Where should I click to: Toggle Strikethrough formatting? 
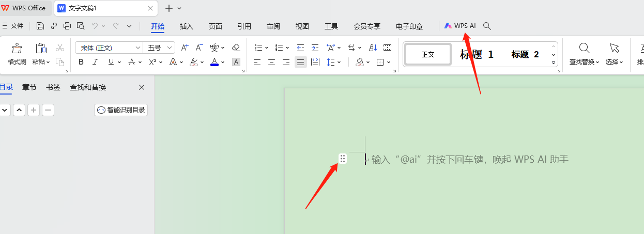tap(131, 62)
